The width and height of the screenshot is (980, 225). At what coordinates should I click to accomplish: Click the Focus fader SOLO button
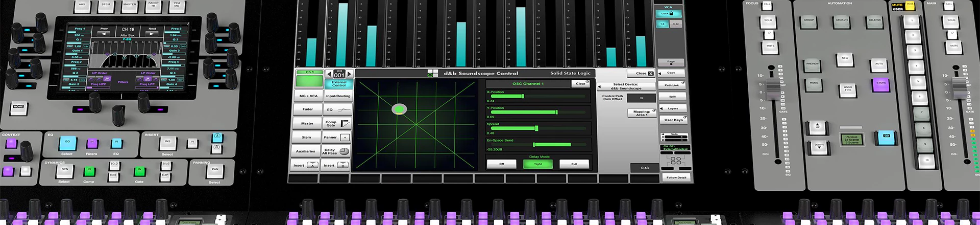pos(768,21)
